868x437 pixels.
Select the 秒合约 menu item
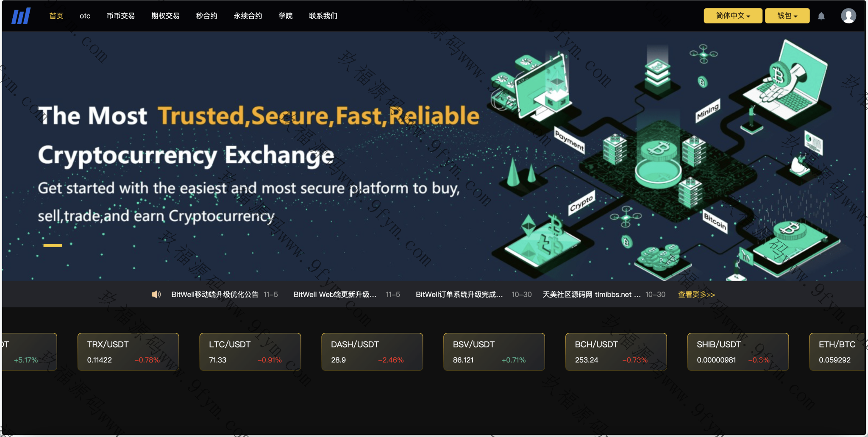point(206,16)
